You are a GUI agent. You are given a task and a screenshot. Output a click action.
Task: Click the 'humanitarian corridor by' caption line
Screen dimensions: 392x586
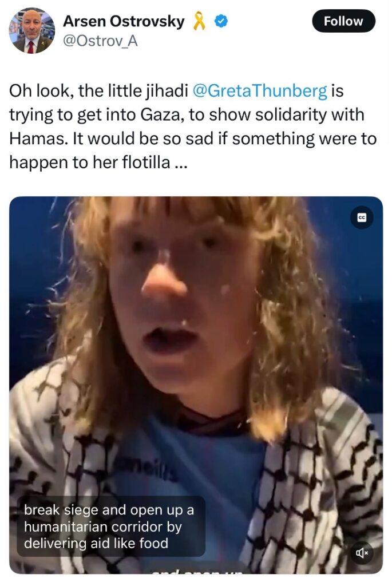(x=103, y=526)
